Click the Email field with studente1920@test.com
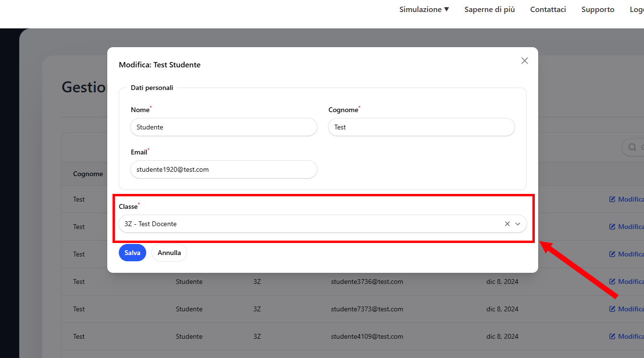 pyautogui.click(x=223, y=169)
